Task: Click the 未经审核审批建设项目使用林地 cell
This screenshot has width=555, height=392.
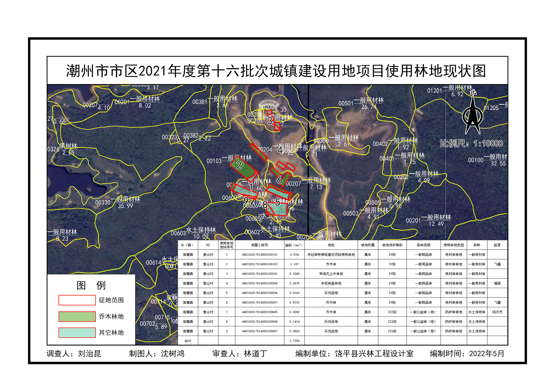Action: 331,255
